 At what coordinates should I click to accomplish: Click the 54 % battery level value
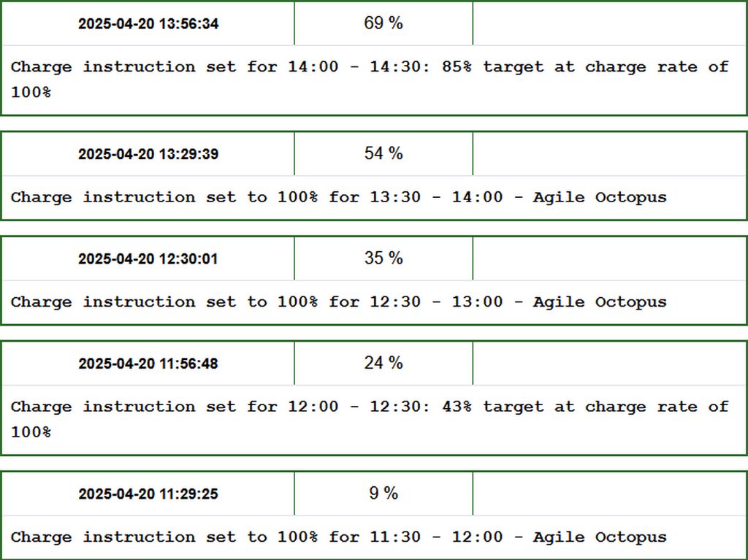click(x=383, y=153)
